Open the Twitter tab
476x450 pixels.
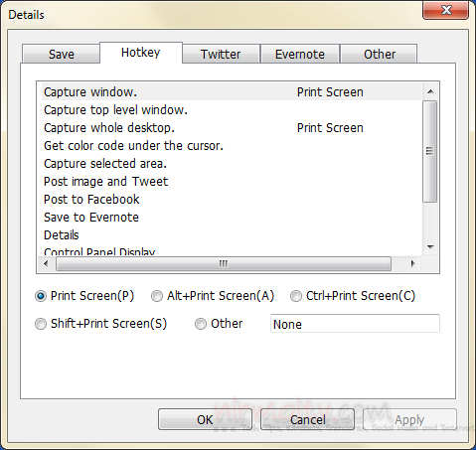click(221, 54)
